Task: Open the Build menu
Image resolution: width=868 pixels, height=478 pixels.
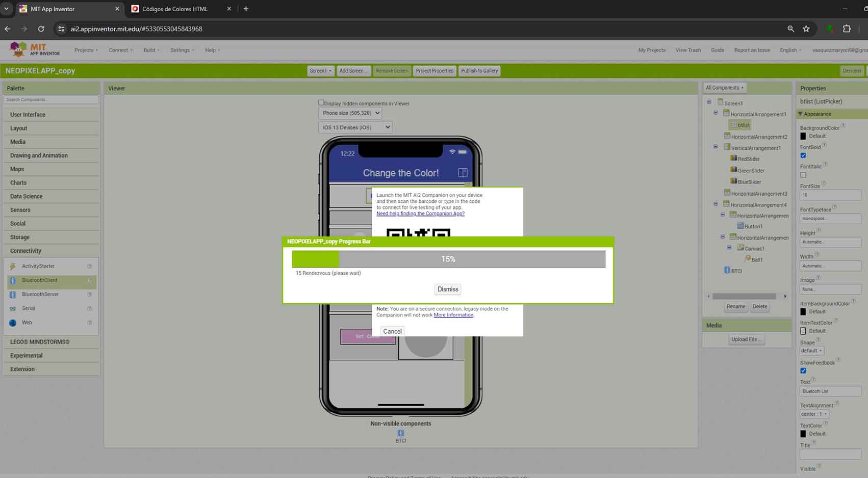Action: [x=151, y=50]
